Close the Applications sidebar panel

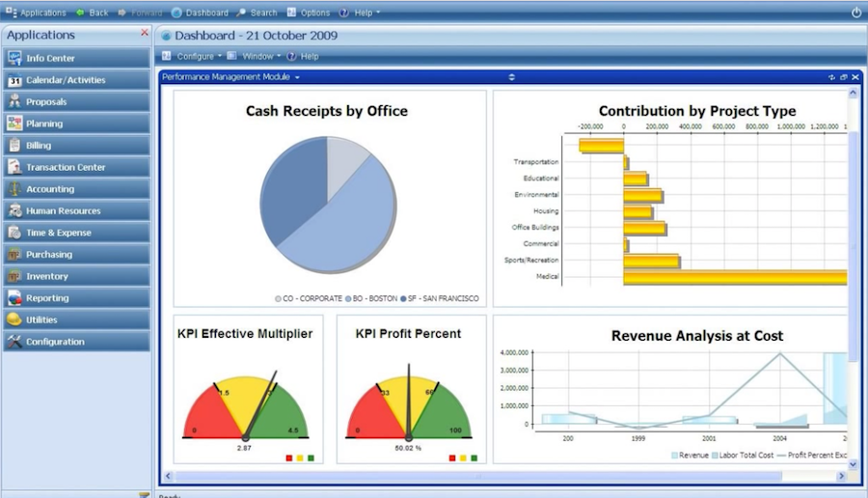145,33
